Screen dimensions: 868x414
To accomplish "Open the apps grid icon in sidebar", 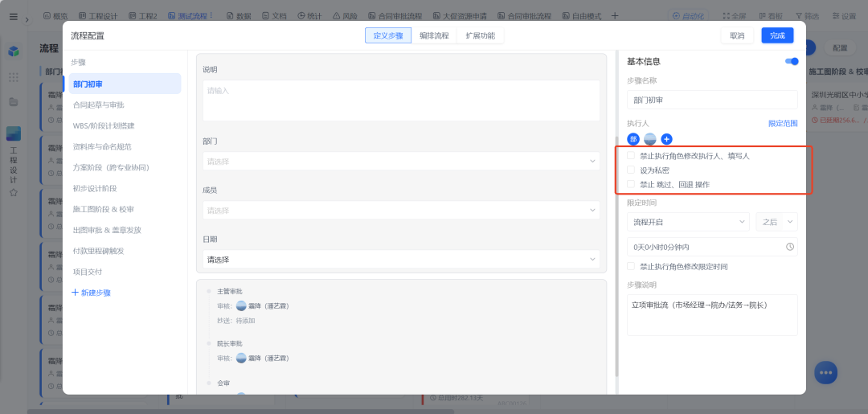I will pos(14,77).
